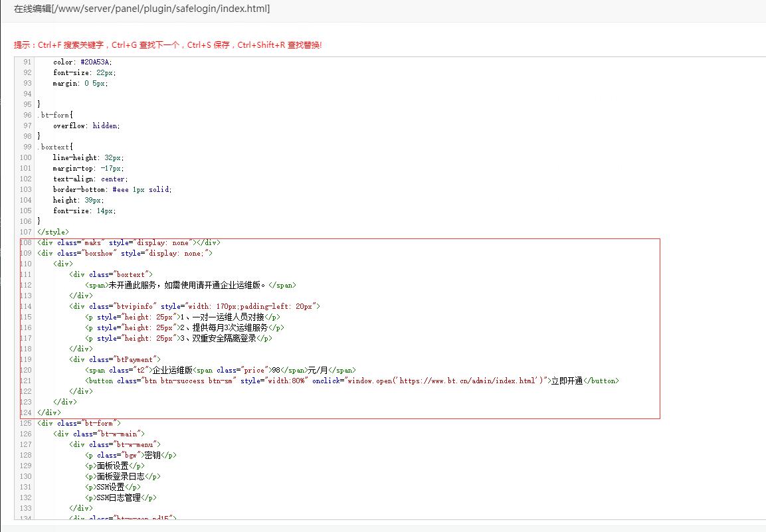Click the price span 98 元/月 line
Viewport: 766px width, 532px height.
[220, 370]
